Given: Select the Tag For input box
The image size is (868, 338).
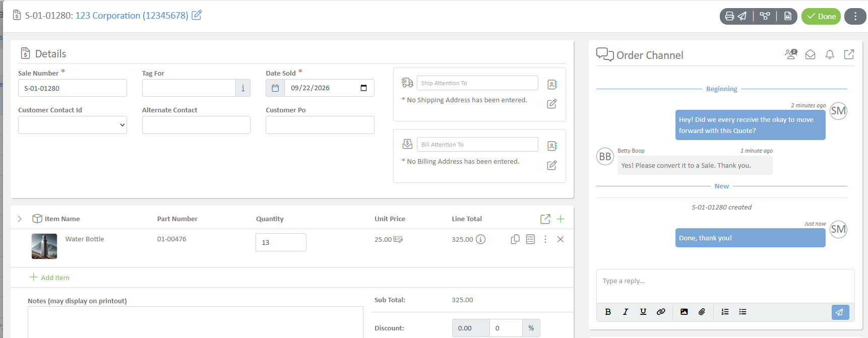Looking at the screenshot, I should 189,88.
